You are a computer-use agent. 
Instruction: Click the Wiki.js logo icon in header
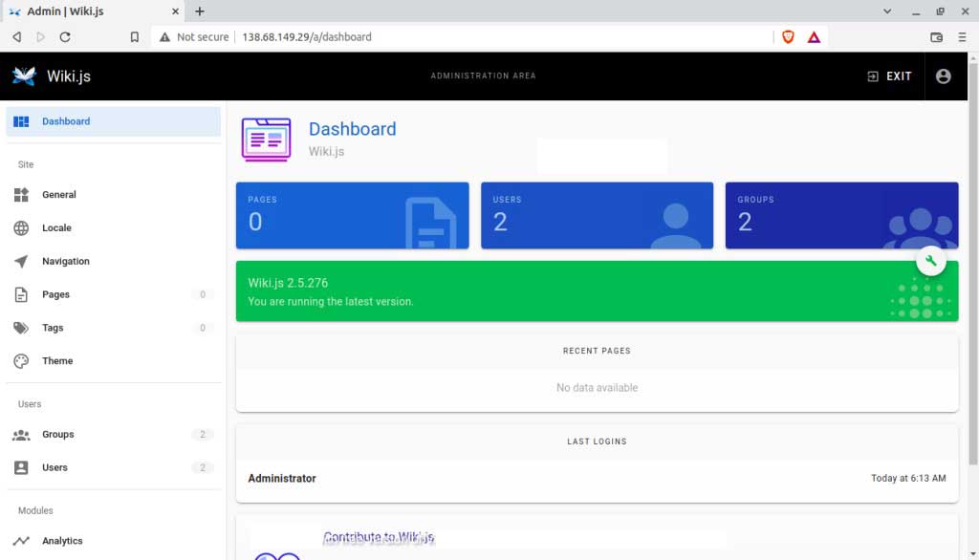pos(24,76)
